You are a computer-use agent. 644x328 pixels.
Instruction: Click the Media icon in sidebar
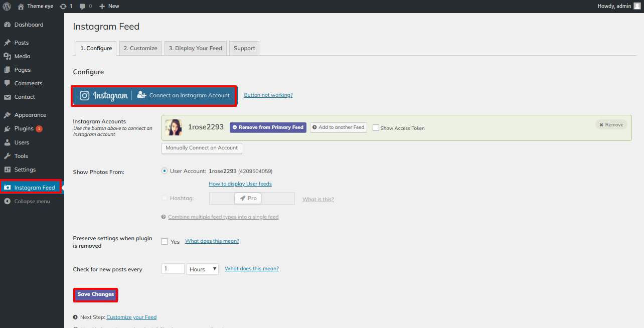click(8, 56)
